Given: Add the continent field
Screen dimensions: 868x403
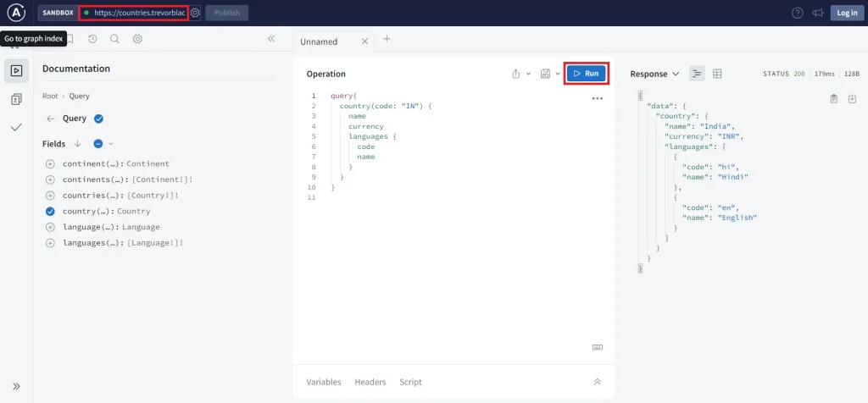Looking at the screenshot, I should point(50,164).
